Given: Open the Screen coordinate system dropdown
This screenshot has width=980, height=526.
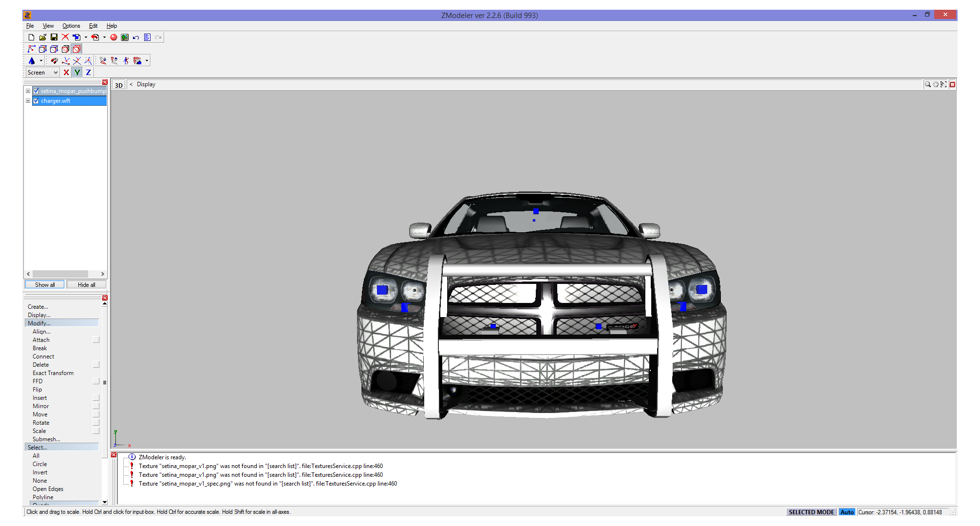Looking at the screenshot, I should pos(43,73).
